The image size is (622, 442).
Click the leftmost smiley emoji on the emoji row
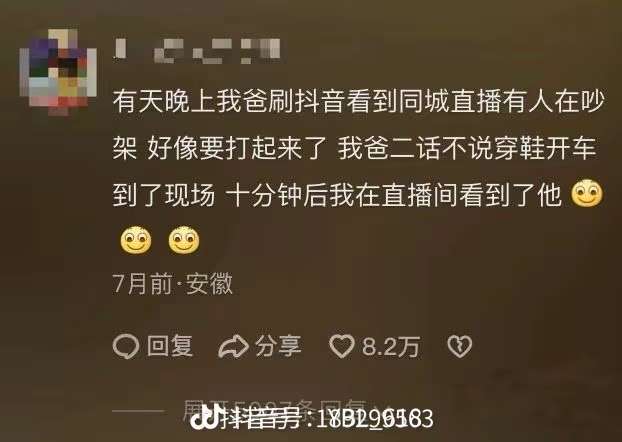(x=136, y=240)
